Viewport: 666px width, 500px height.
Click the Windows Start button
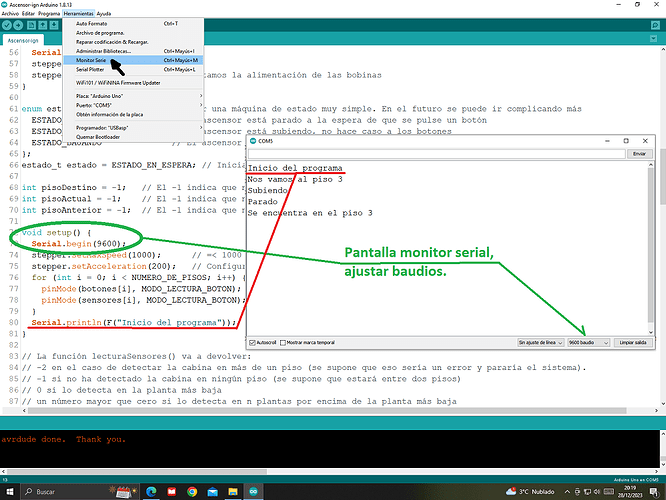tap(9, 492)
